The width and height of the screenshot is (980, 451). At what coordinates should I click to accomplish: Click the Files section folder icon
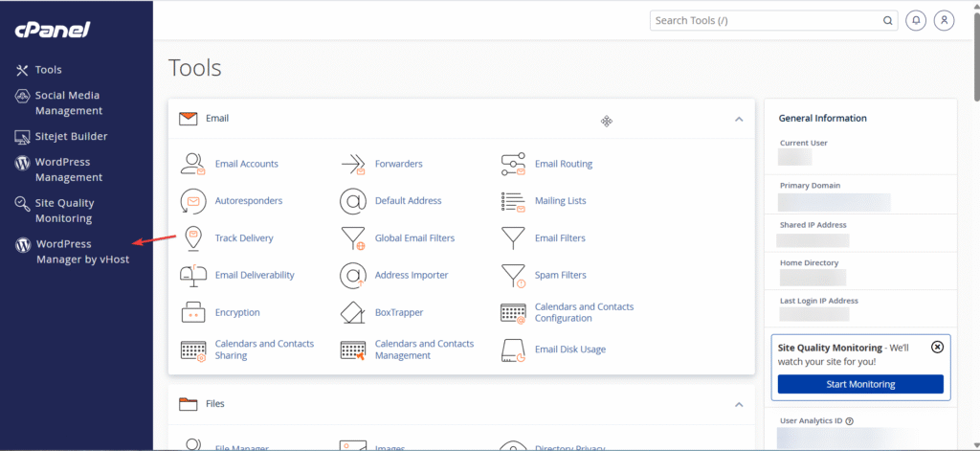(189, 404)
